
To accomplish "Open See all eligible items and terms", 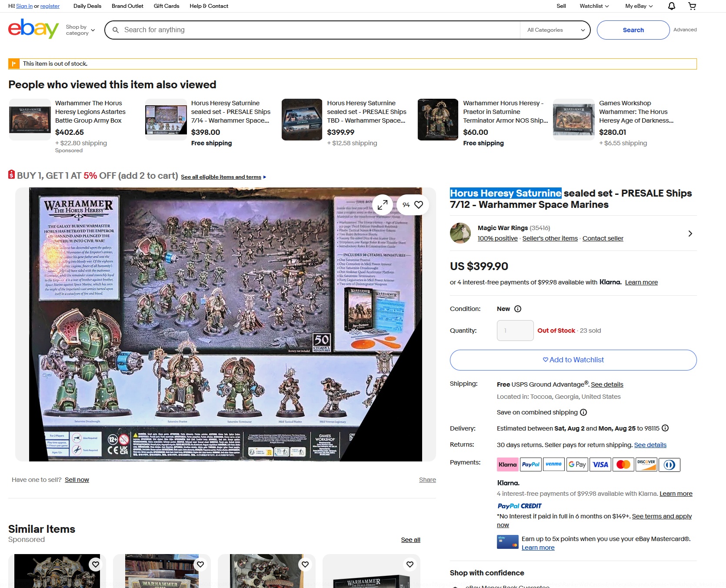I will pos(223,177).
